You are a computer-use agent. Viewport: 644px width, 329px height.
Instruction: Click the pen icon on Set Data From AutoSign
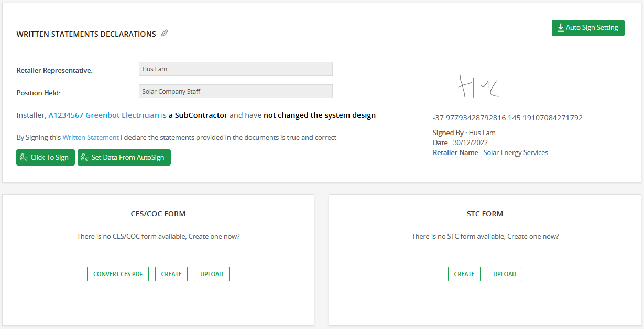84,158
